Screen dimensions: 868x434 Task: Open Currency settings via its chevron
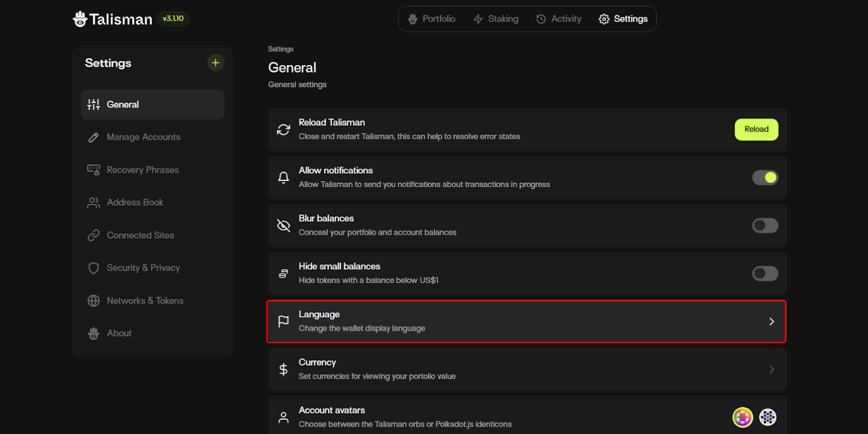click(771, 369)
